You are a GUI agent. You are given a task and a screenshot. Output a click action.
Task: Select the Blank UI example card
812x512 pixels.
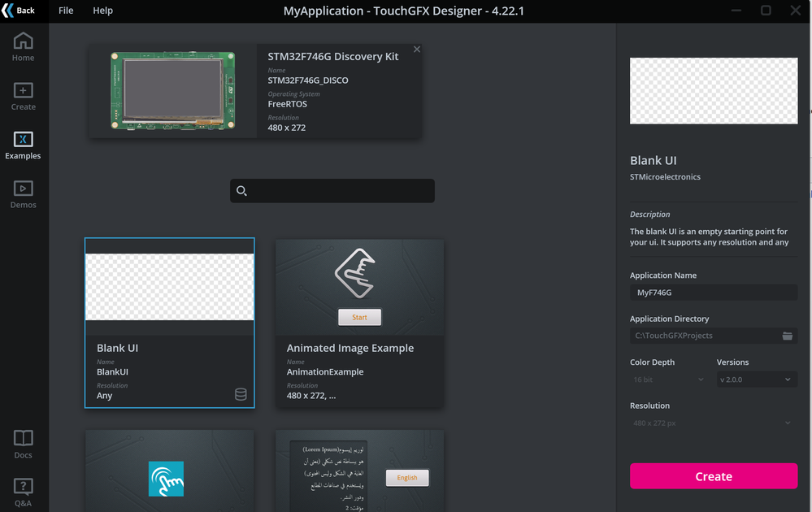(x=170, y=323)
